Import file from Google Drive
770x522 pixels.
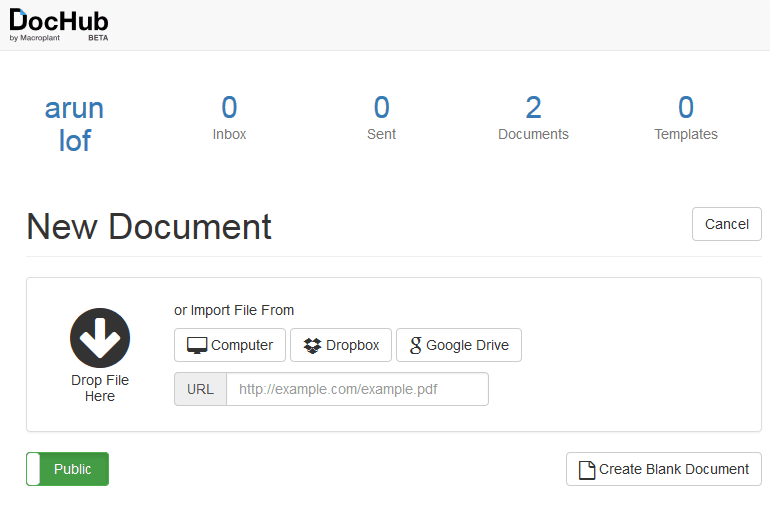tap(459, 345)
